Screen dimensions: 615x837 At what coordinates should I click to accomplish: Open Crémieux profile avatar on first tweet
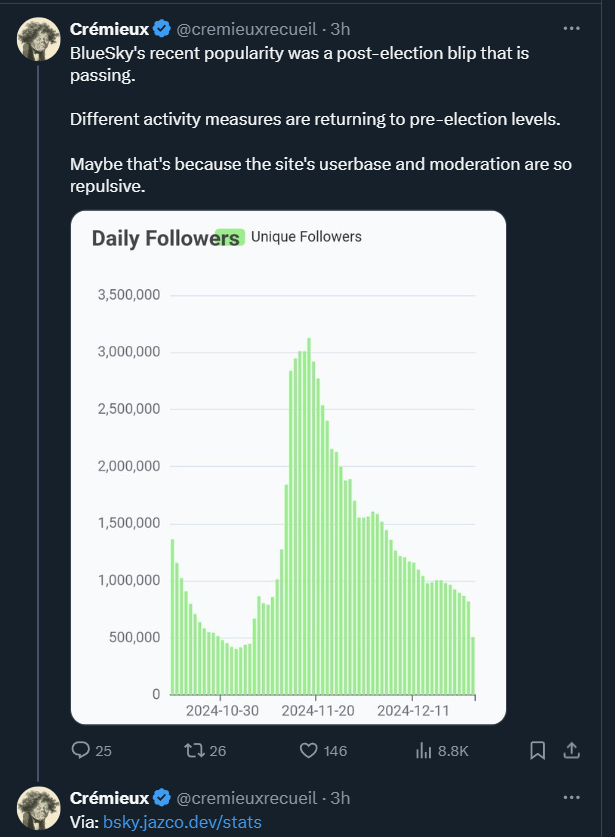38,39
